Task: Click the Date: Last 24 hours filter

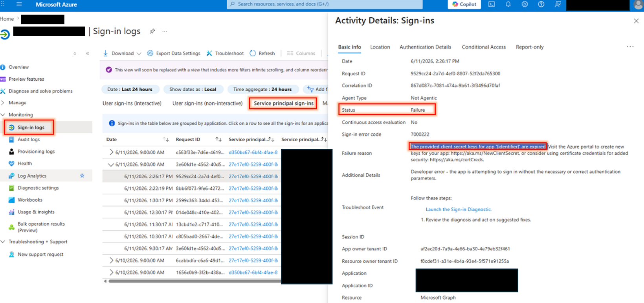Action: click(130, 89)
